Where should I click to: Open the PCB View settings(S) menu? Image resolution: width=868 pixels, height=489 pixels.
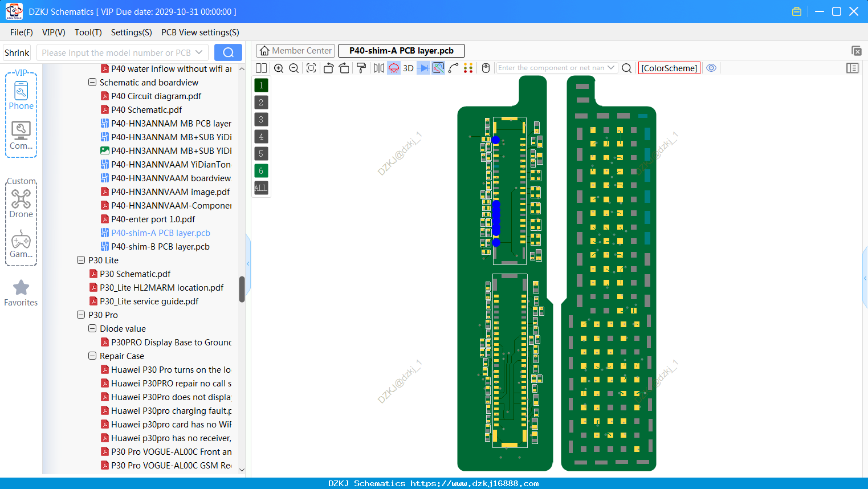coord(200,32)
